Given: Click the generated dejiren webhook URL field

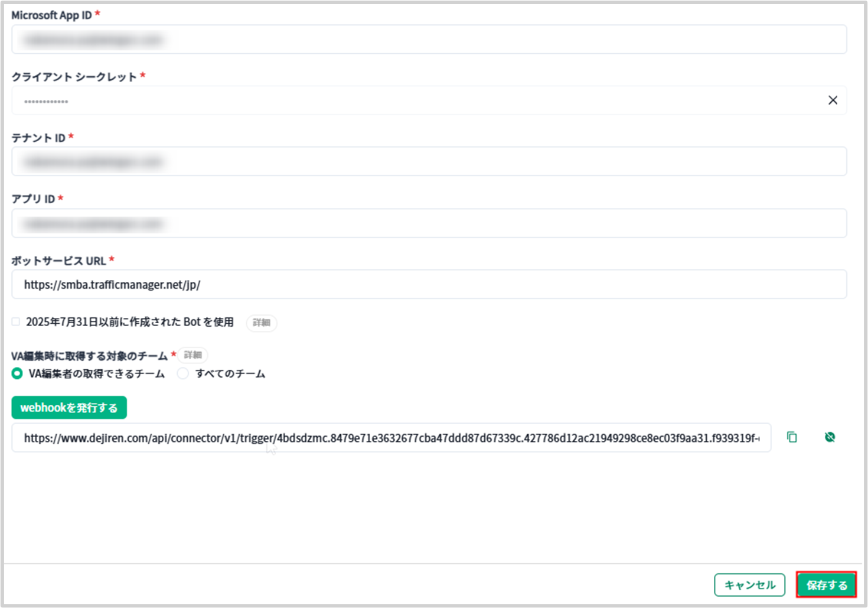Looking at the screenshot, I should click(x=391, y=438).
